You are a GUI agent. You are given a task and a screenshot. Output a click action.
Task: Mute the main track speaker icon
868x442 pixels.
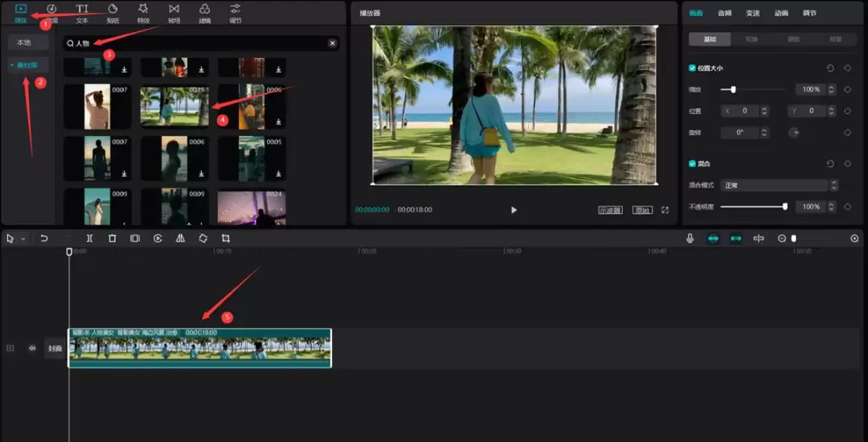coord(32,348)
